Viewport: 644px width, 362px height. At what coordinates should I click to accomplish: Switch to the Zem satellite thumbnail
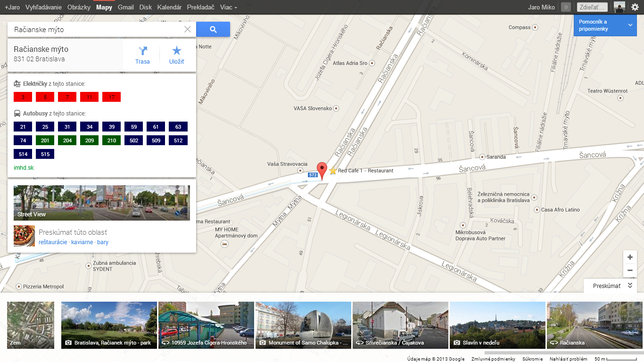[x=31, y=325]
